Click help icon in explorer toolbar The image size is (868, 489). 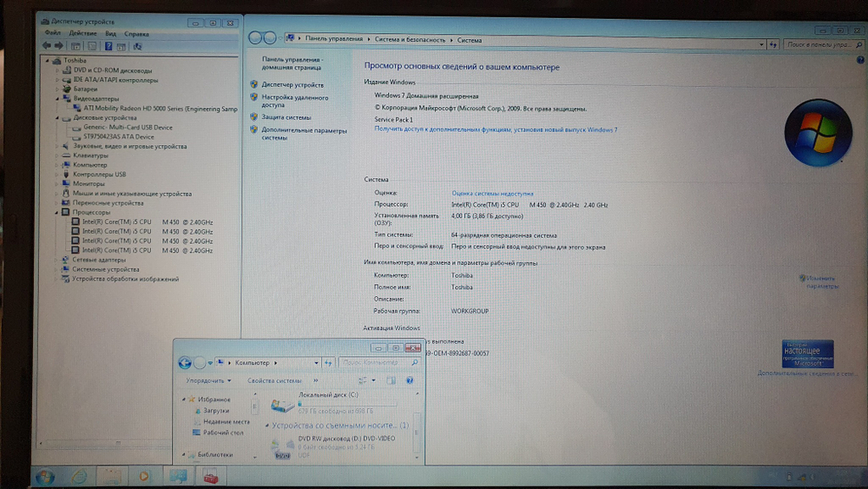410,380
